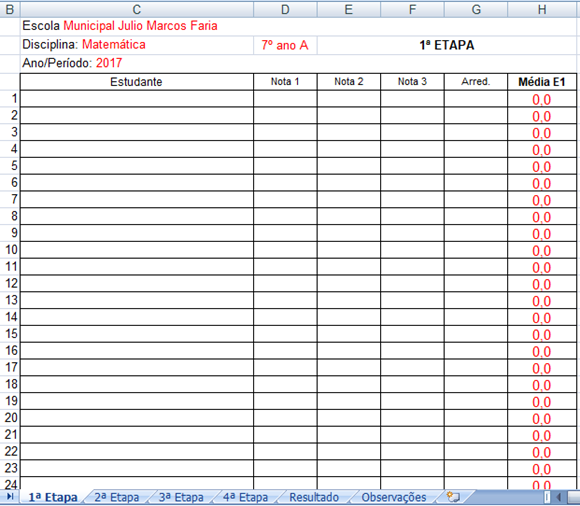Screen dimensions: 580x506
Task: Click the 0,0 average for student 10
Action: click(x=542, y=250)
